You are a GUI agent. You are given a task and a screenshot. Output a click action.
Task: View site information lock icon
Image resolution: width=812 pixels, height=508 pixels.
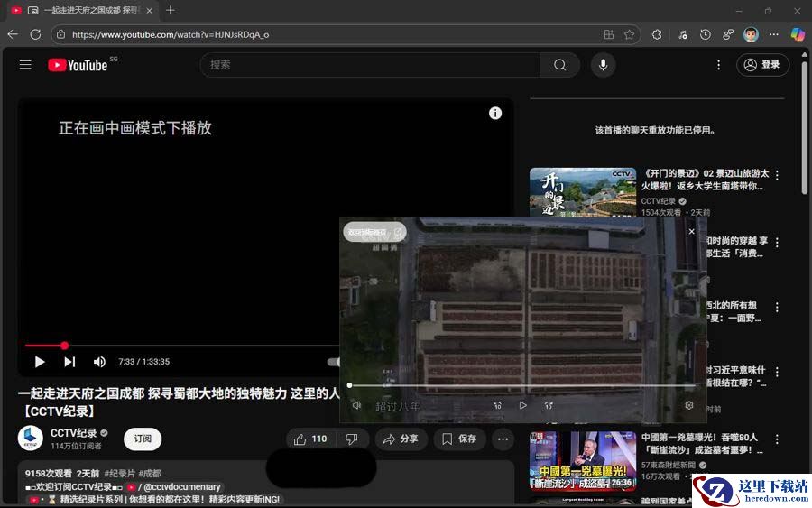tap(61, 34)
